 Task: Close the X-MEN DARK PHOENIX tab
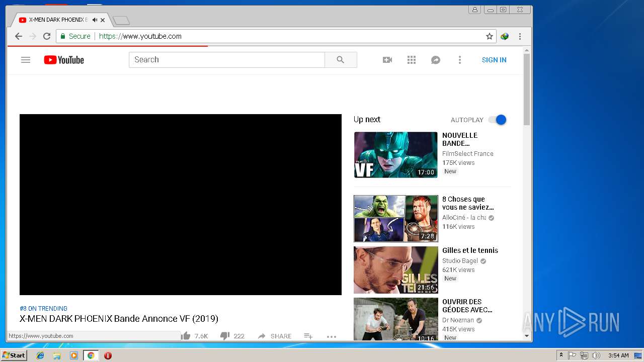point(103,20)
